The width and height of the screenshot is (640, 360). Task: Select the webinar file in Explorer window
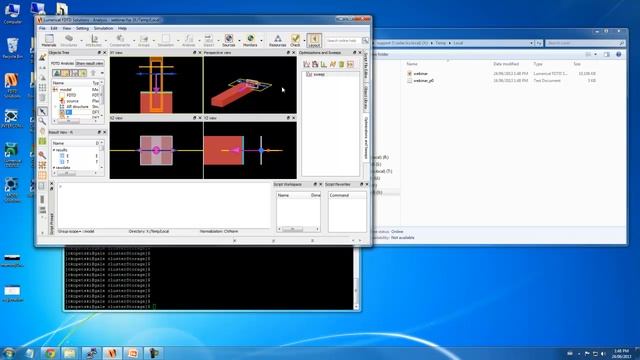tap(420, 73)
